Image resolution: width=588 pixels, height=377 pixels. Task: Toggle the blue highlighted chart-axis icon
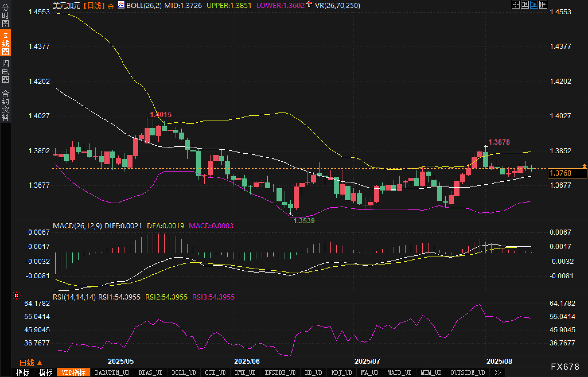pos(534,5)
